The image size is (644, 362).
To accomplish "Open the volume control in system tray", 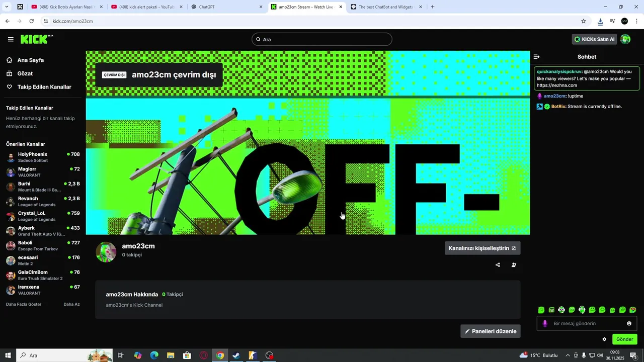I will (600, 355).
